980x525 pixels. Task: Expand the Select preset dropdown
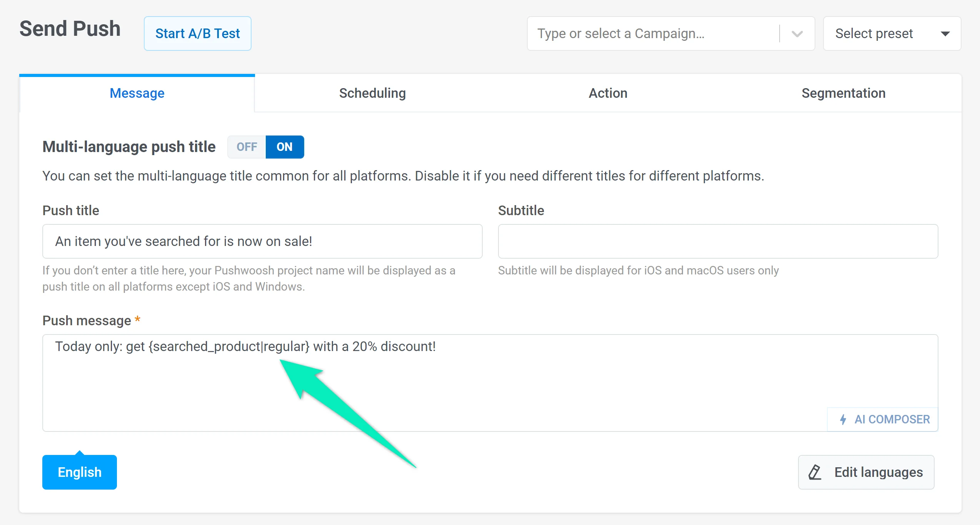892,33
